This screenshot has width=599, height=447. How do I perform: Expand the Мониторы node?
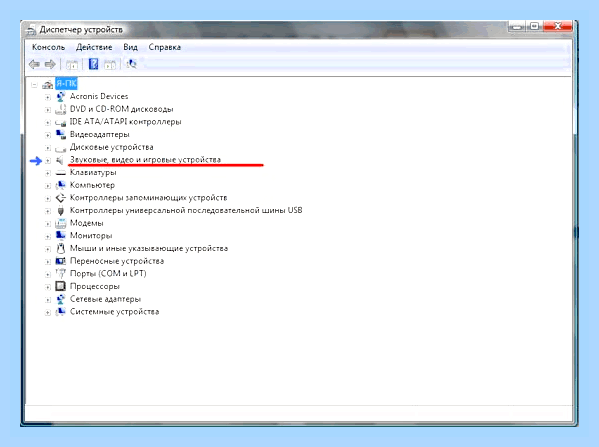click(47, 236)
